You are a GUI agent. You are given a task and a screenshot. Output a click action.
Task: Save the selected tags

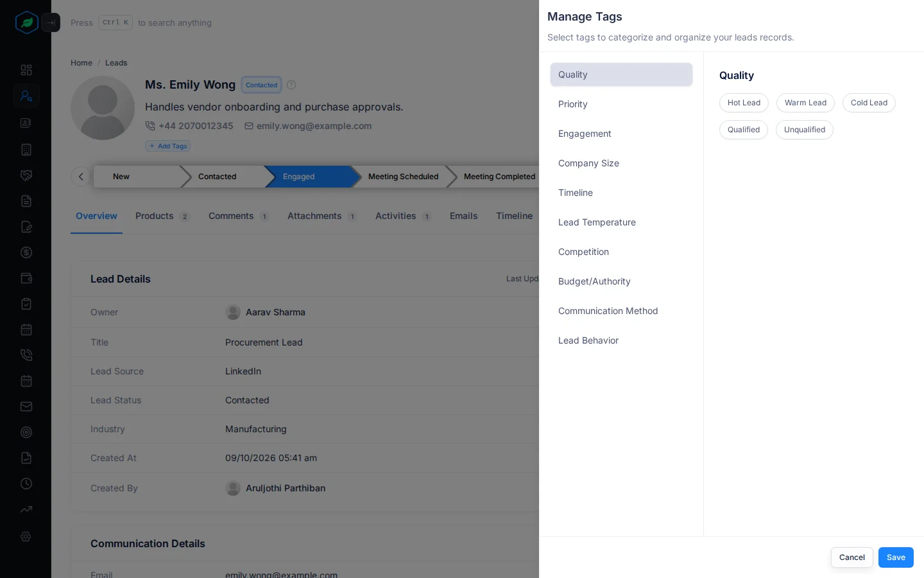coord(896,557)
